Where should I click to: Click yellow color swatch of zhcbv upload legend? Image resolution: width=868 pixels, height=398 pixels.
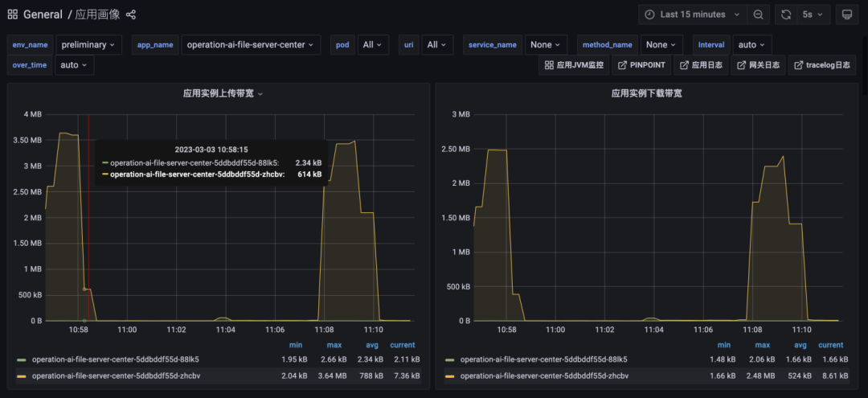pyautogui.click(x=23, y=376)
